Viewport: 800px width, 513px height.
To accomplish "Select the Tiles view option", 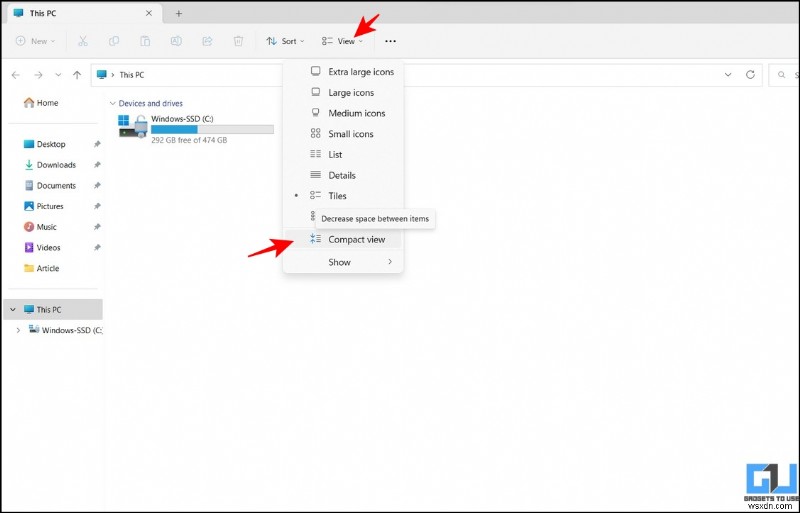I will pos(343,196).
